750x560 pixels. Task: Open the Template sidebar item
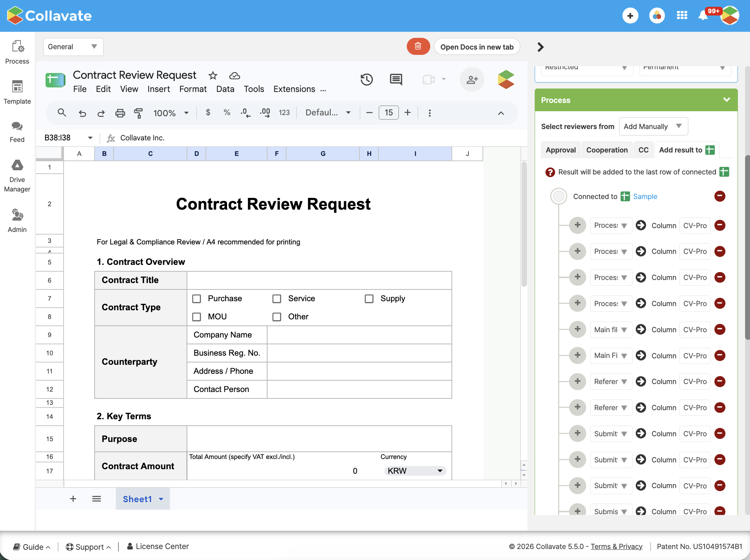pos(17,92)
